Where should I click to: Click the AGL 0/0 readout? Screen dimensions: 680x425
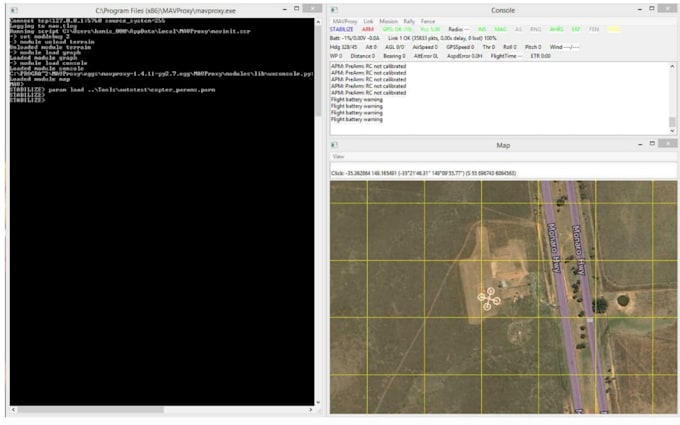[394, 47]
